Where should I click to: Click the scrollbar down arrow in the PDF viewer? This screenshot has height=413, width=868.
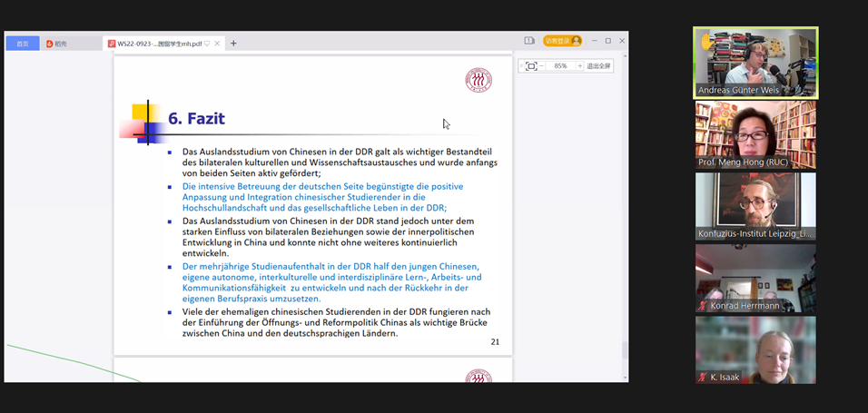(x=626, y=378)
